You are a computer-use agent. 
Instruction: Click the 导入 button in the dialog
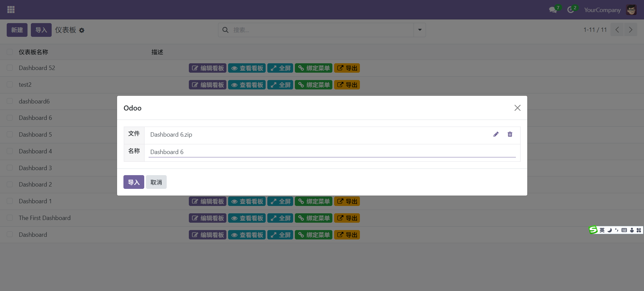coord(133,182)
